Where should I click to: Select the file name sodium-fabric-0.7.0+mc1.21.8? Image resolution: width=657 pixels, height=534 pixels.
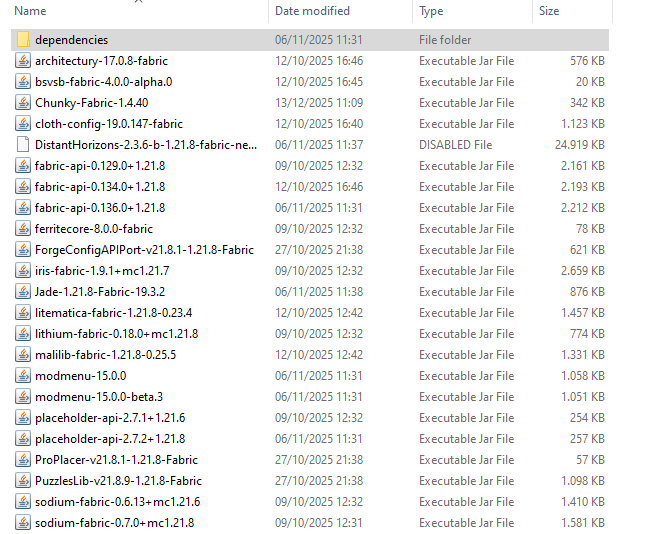[115, 523]
